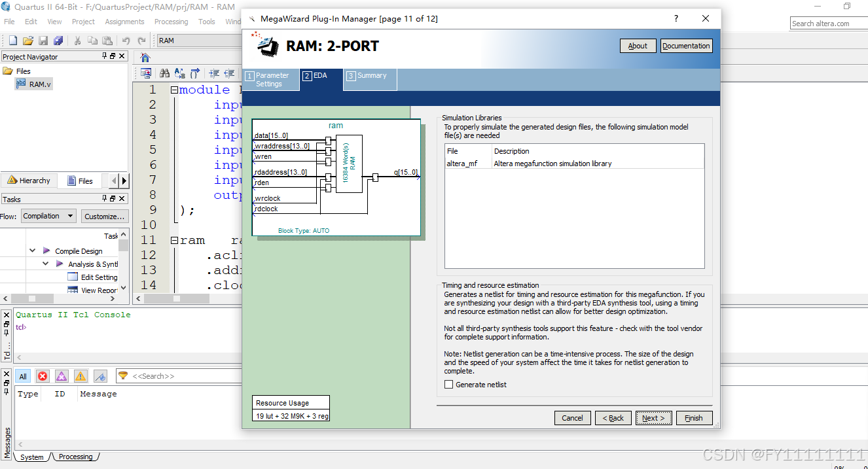Click the funnel filter icon in message search
Screen dimensions: 868x469
coord(123,375)
